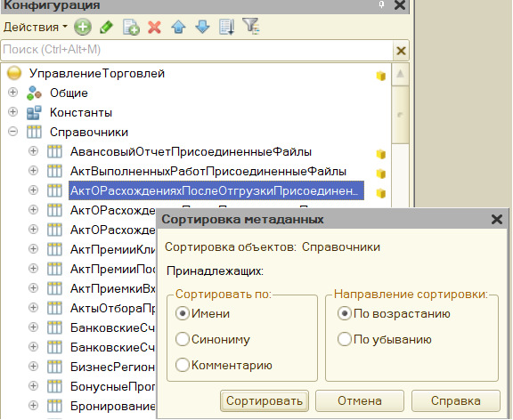Click table icon of Бронирование row
The height and width of the screenshot is (420, 513).
(54, 406)
